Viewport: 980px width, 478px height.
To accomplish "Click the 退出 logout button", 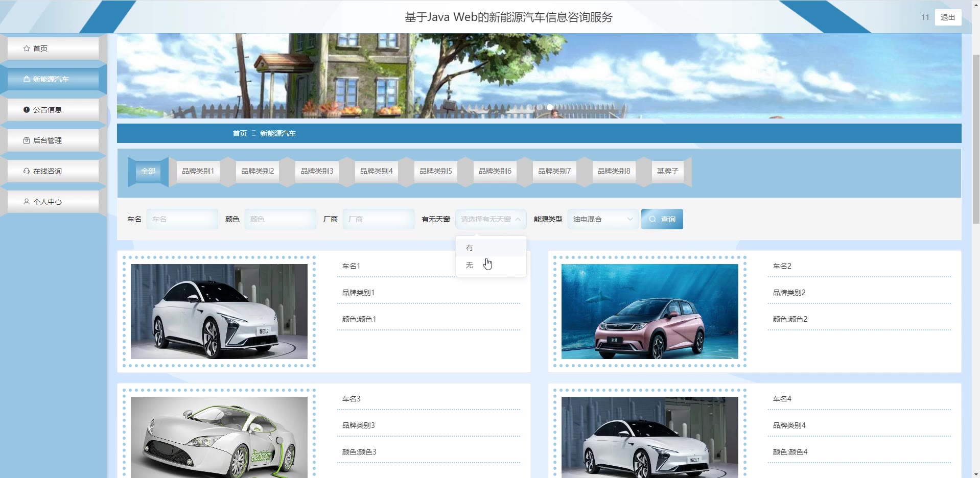I will [x=948, y=17].
